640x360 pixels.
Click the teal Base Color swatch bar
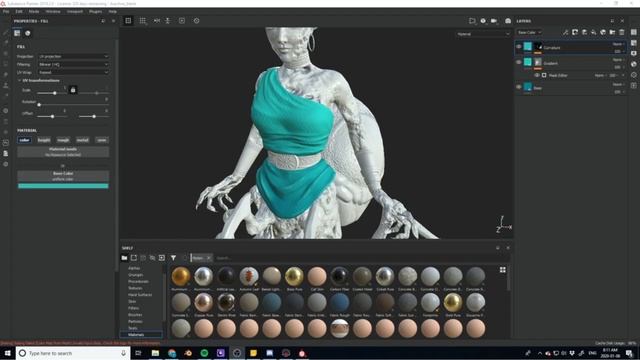point(63,186)
